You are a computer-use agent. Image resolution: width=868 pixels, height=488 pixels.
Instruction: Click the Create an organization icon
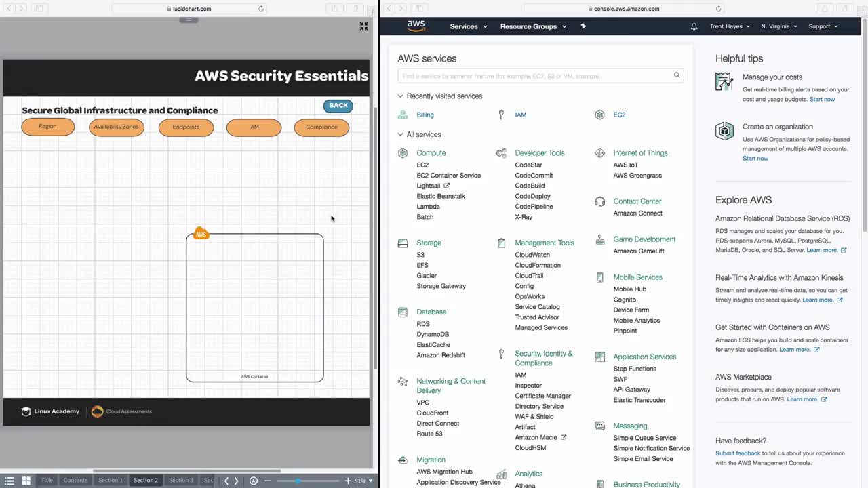point(724,131)
